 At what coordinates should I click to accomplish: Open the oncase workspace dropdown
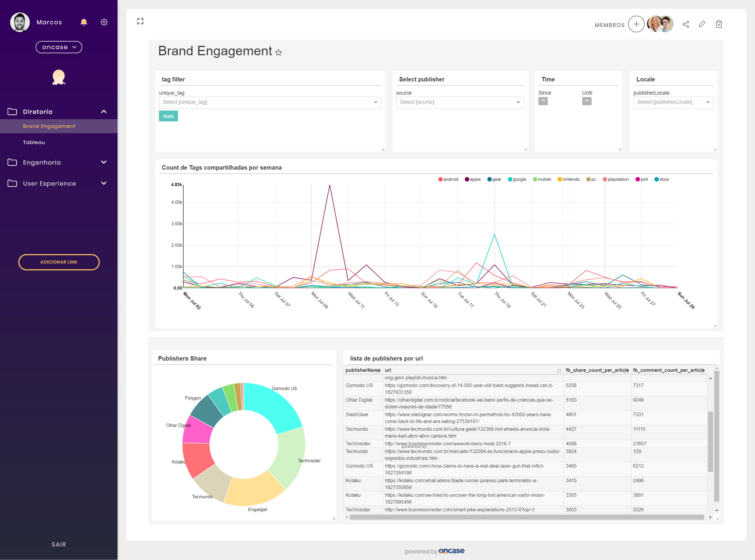[x=59, y=47]
